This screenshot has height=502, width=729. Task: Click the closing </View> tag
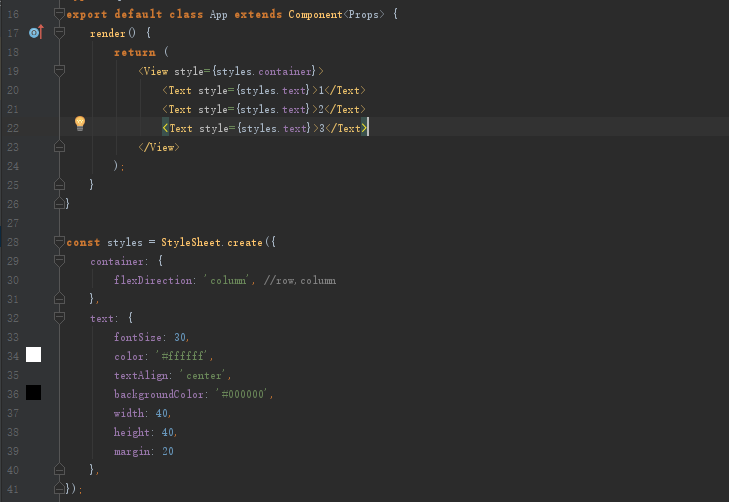(159, 147)
